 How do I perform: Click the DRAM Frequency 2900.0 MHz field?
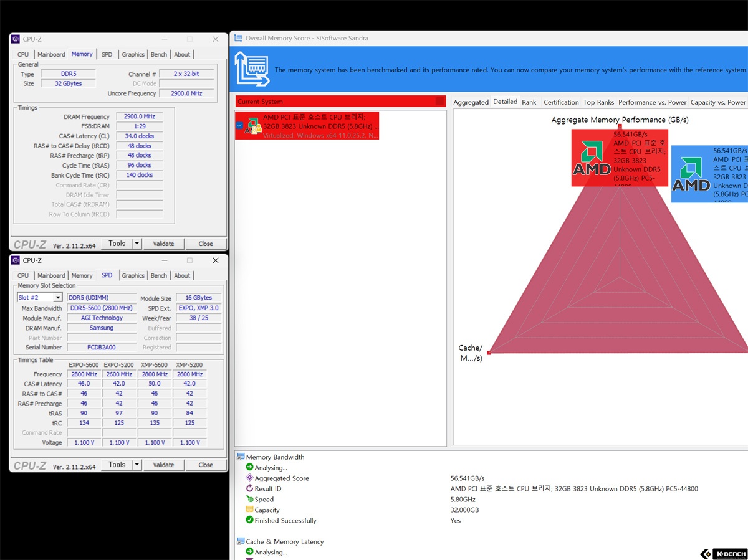coord(140,116)
